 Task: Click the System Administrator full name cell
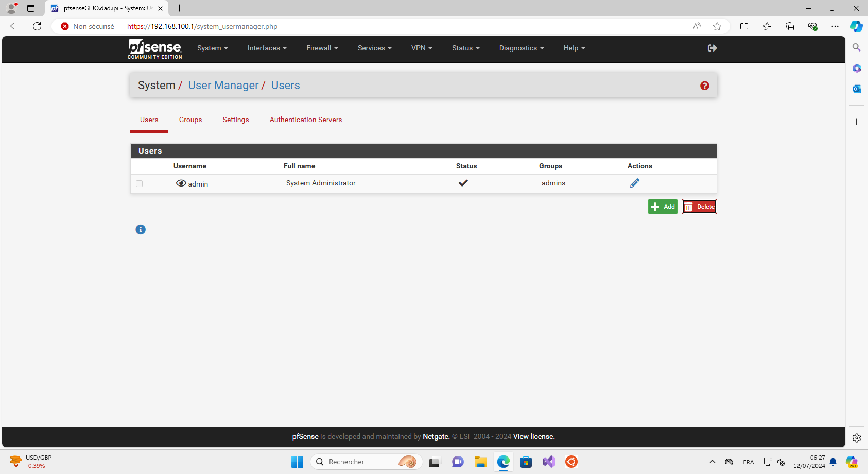pyautogui.click(x=321, y=183)
